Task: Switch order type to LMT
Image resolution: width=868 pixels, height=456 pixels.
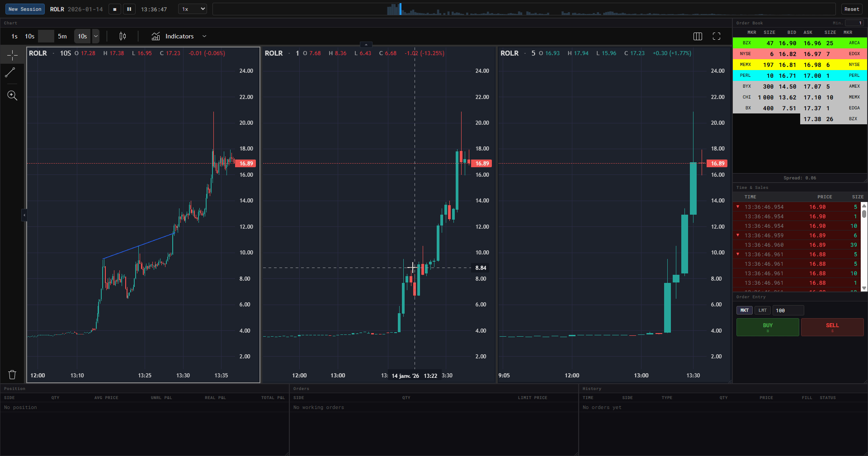Action: pos(763,310)
